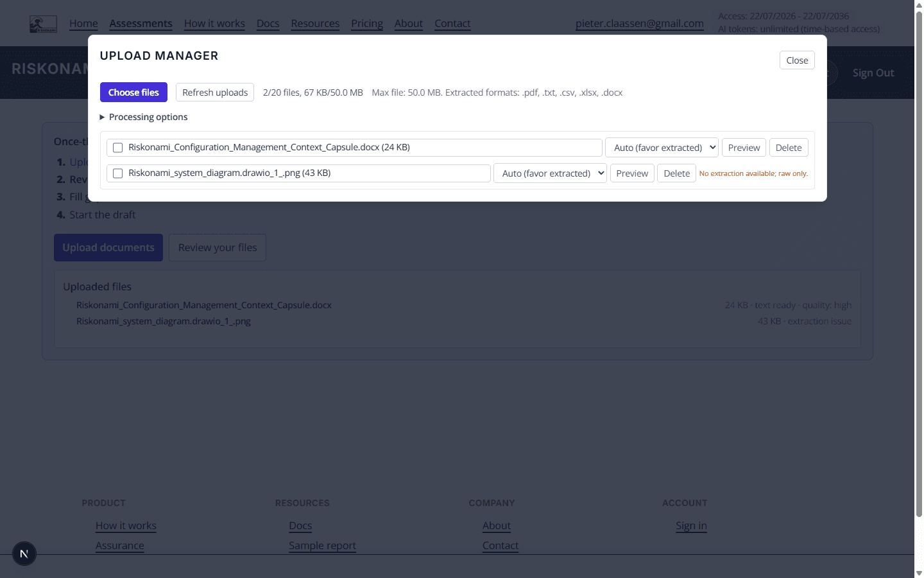Click 'Start the draft' step text
This screenshot has width=924, height=578.
click(x=103, y=215)
